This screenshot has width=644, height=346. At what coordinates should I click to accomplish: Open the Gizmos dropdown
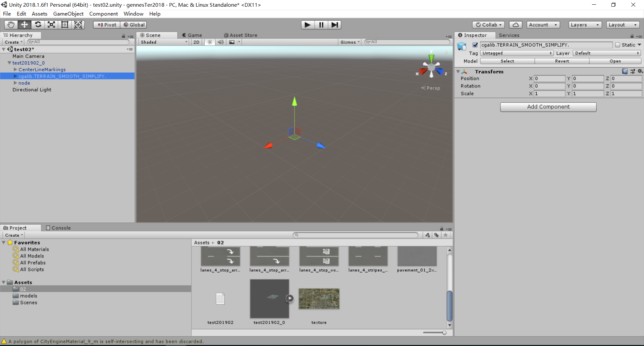coord(350,42)
